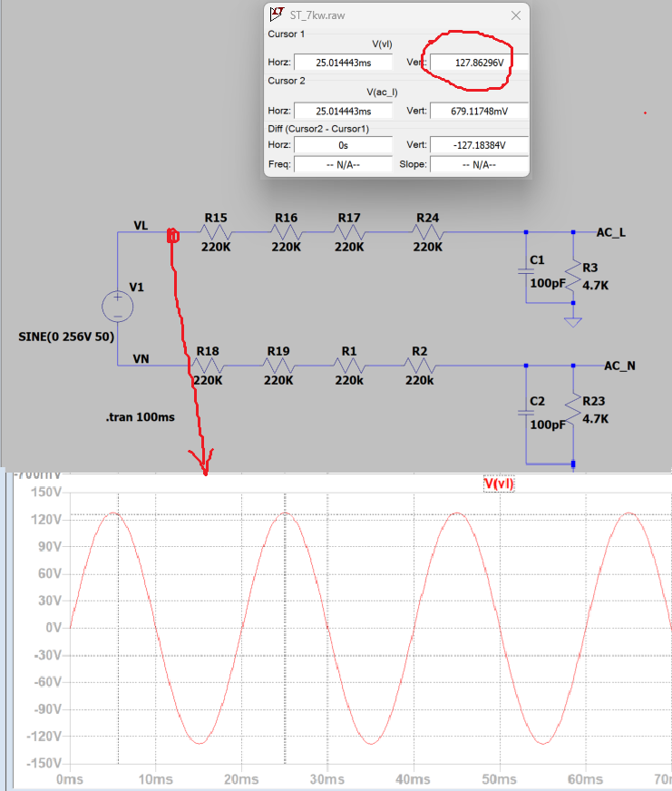Click the Diff Horz field showing 0s
Image resolution: width=672 pixels, height=791 pixels.
click(343, 145)
